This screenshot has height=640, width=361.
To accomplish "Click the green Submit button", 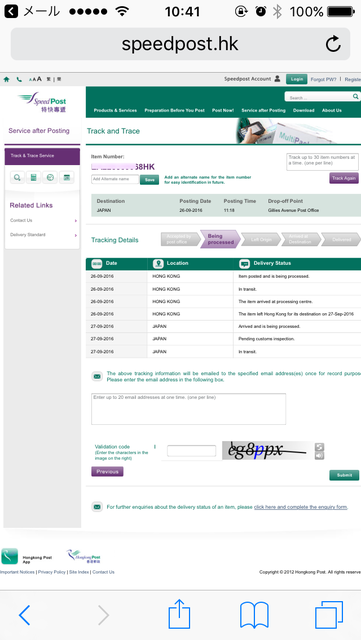I will pyautogui.click(x=344, y=475).
